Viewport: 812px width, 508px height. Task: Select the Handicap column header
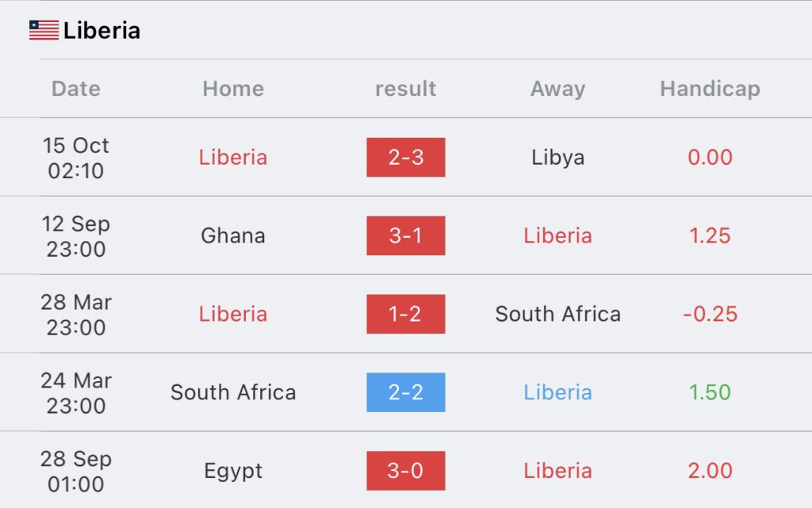[710, 89]
